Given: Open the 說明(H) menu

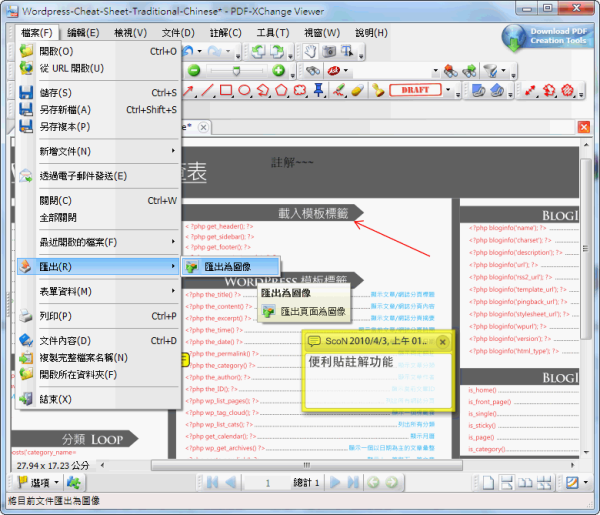Looking at the screenshot, I should 371,33.
